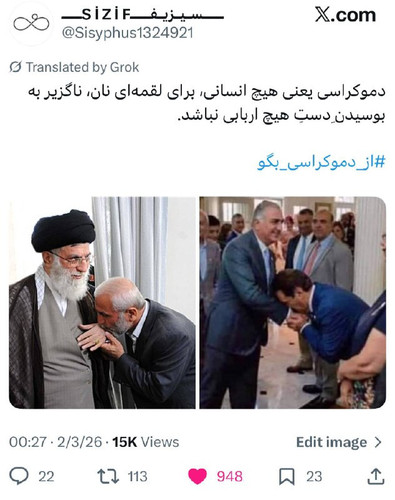Open the X.com logo

click(x=345, y=15)
